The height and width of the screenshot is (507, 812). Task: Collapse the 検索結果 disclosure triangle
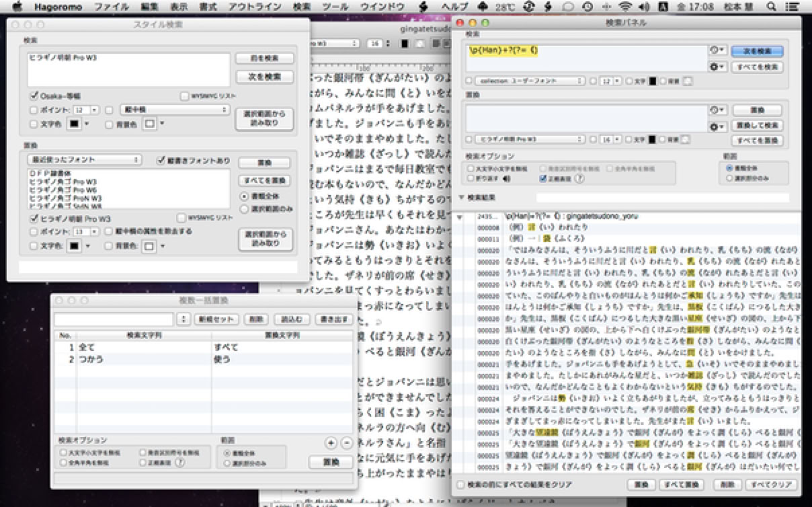461,198
